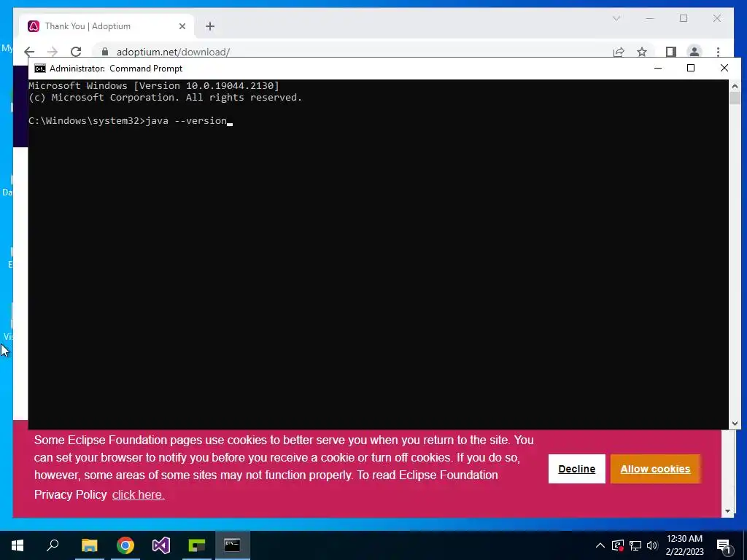The height and width of the screenshot is (560, 747).
Task: Open Chrome tab search chevron
Action: 616,18
